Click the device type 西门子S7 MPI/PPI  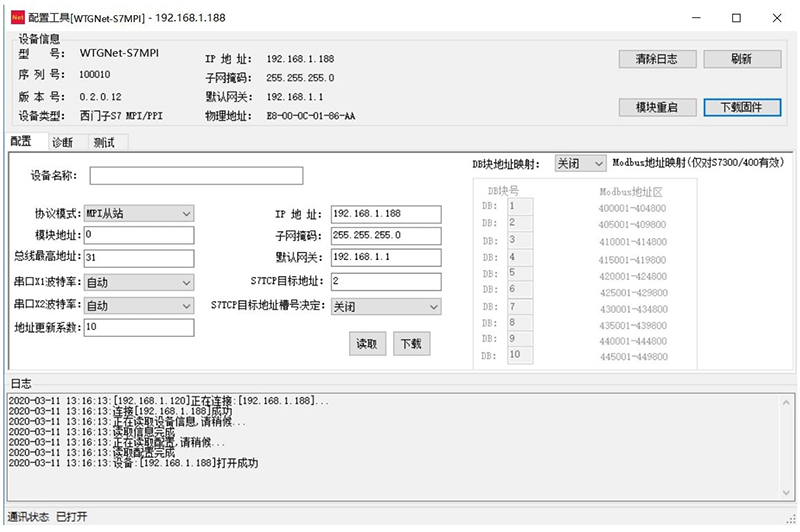[121, 116]
